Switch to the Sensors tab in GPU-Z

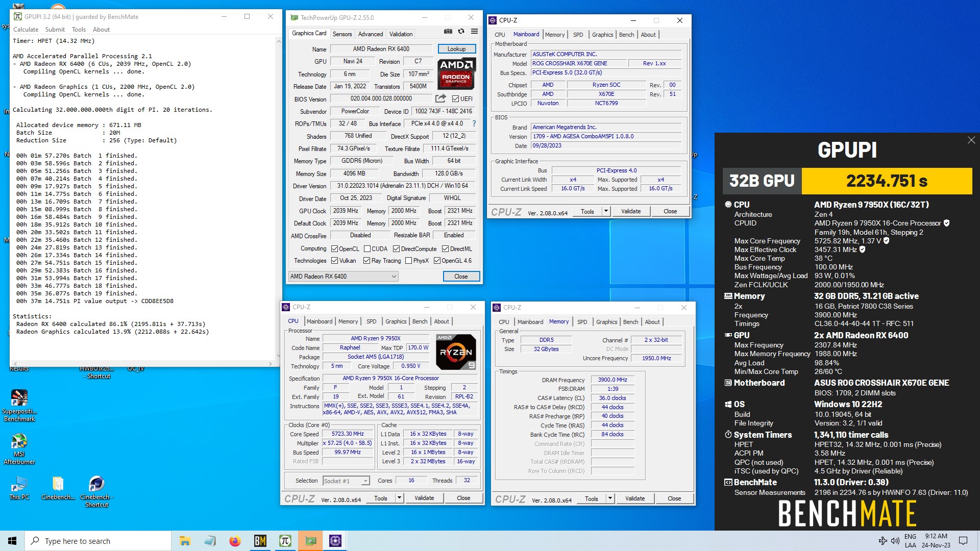342,34
